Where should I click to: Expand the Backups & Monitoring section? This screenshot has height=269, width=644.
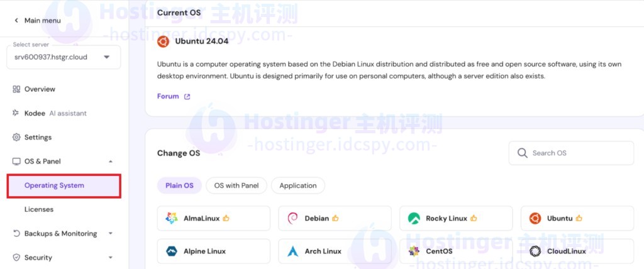(110, 233)
